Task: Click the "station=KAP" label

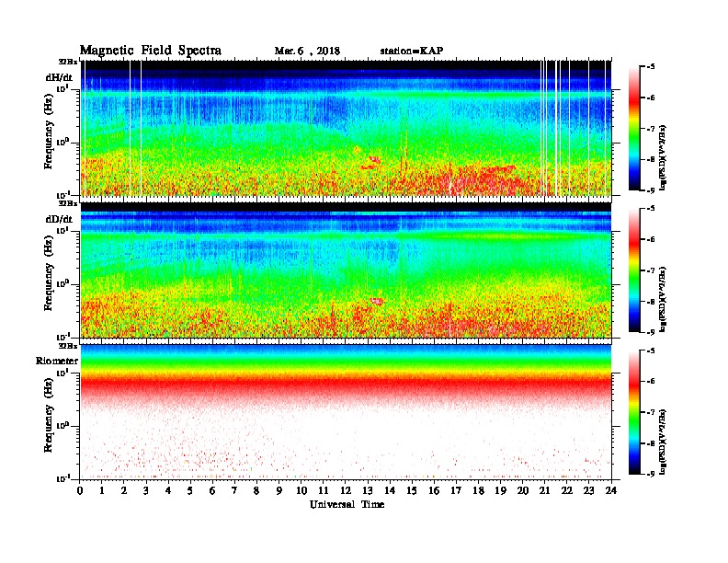Action: (x=412, y=51)
